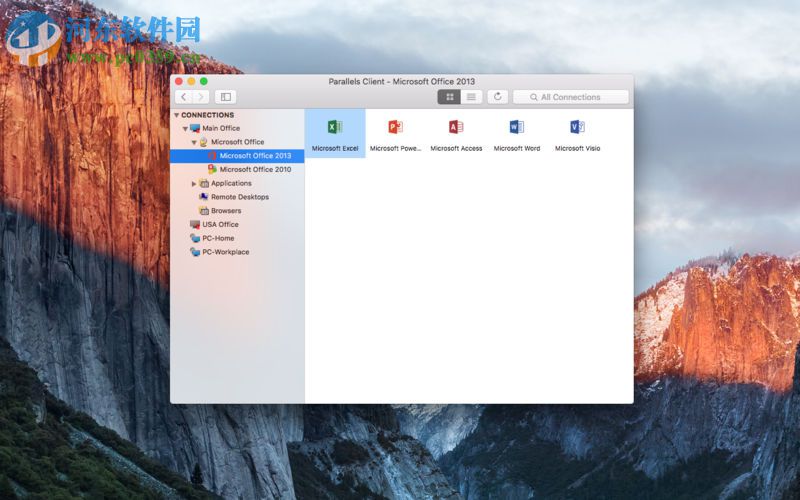The width and height of the screenshot is (800, 500).
Task: Zoom the window with green button
Action: click(x=204, y=81)
